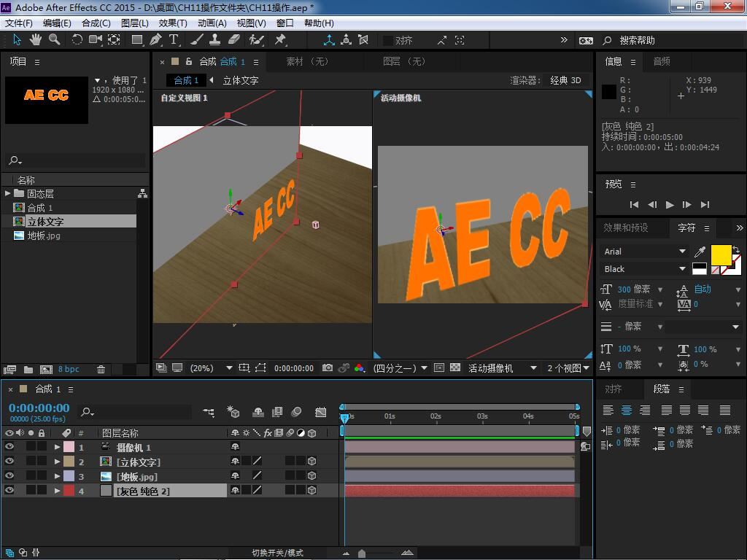The width and height of the screenshot is (747, 560).
Task: Expand the 固态层 folder
Action: click(x=7, y=193)
